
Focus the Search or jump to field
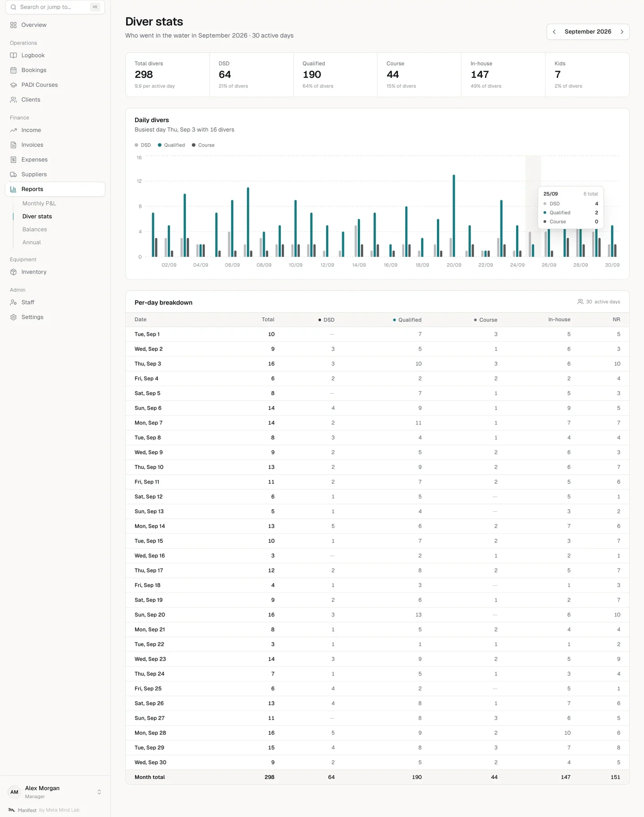55,7
